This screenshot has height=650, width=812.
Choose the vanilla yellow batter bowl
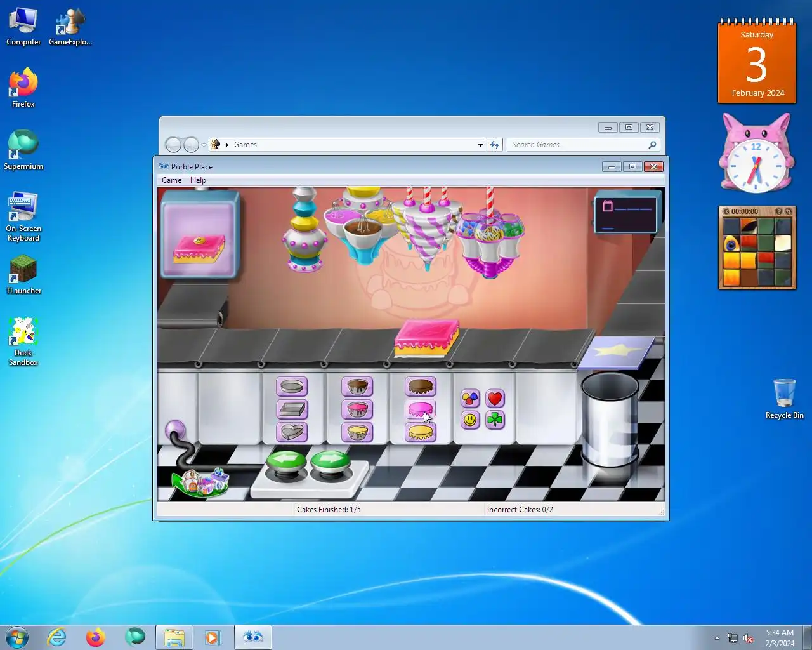click(x=357, y=432)
